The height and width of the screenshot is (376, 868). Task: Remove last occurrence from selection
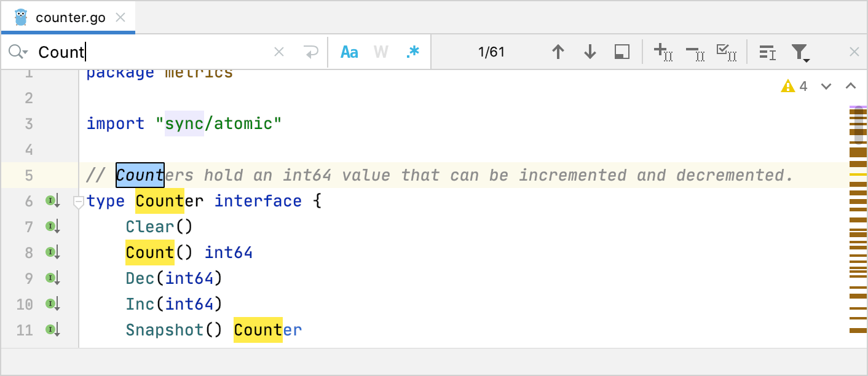(695, 52)
